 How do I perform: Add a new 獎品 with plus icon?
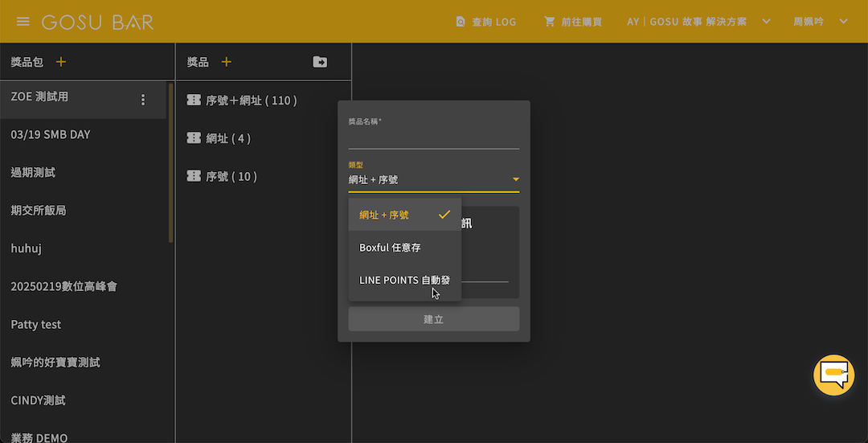click(226, 61)
